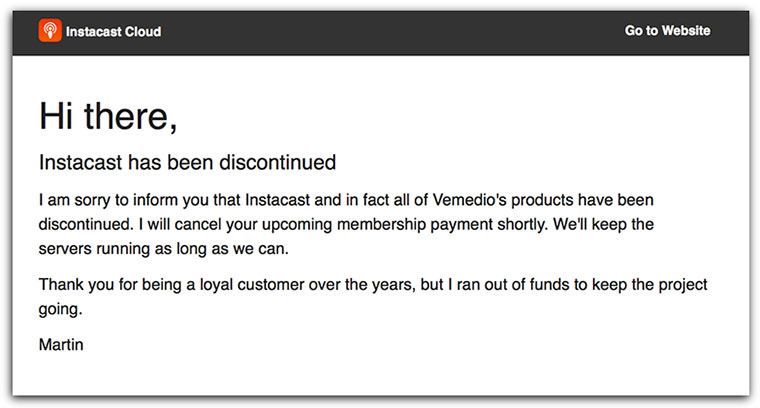Viewport: 760px width, 408px height.
Task: Click the empty area of dark header bar
Action: [400, 31]
